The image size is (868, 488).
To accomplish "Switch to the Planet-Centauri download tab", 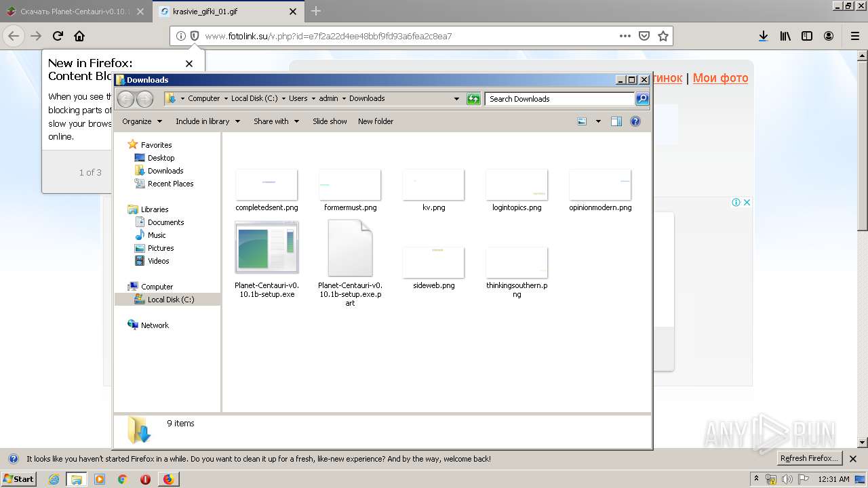I will [x=77, y=12].
